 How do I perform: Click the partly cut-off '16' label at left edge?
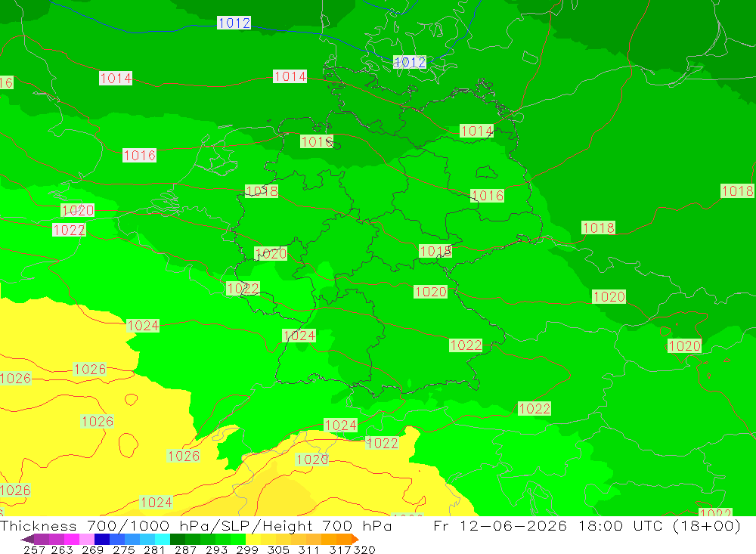tap(6, 82)
